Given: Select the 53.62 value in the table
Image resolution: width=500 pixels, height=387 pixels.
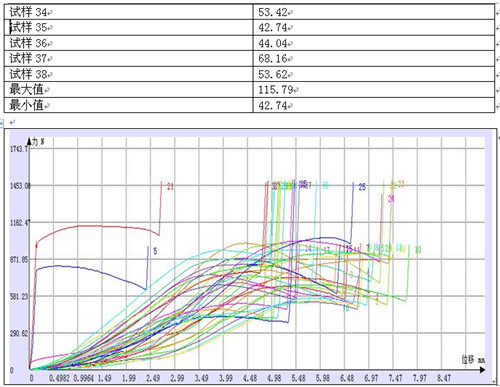Looking at the screenshot, I should coord(273,74).
